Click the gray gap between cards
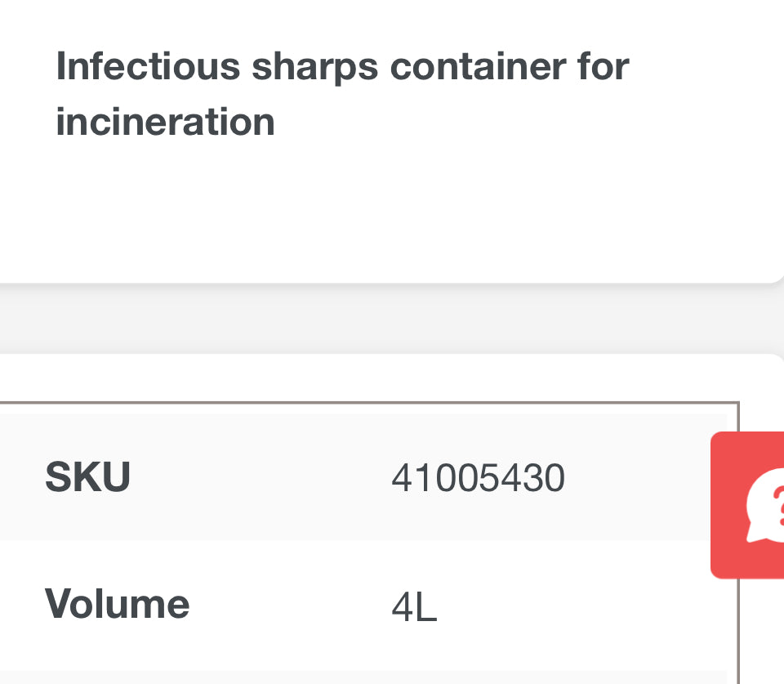The width and height of the screenshot is (784, 684). [392, 319]
